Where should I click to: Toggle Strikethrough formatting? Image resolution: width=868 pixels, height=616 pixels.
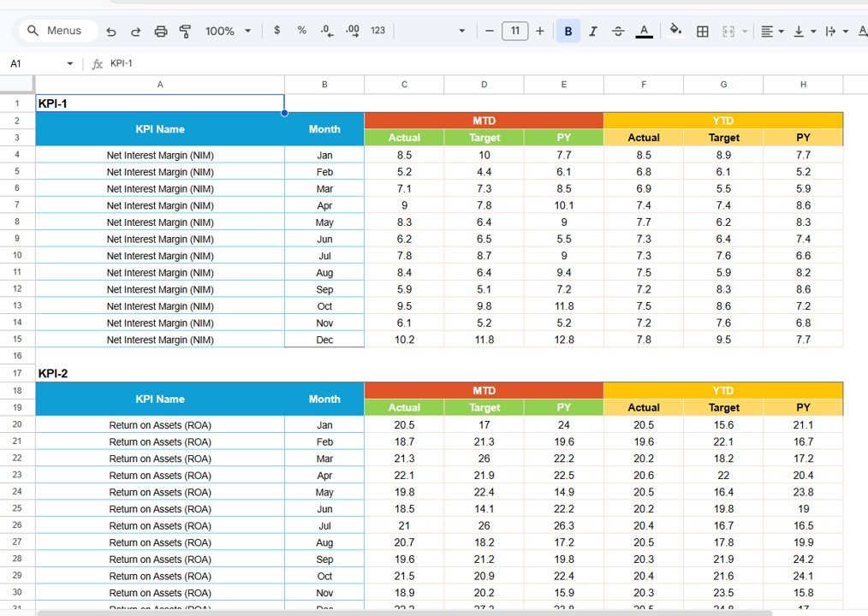618,31
